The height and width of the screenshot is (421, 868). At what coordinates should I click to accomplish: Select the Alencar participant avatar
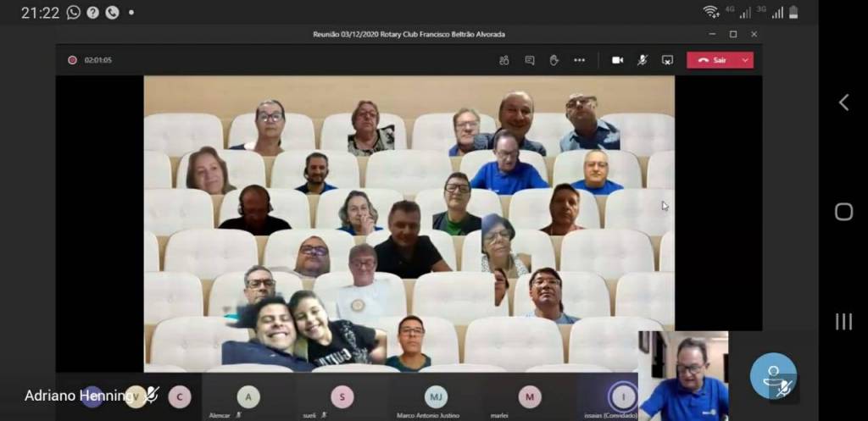248,396
